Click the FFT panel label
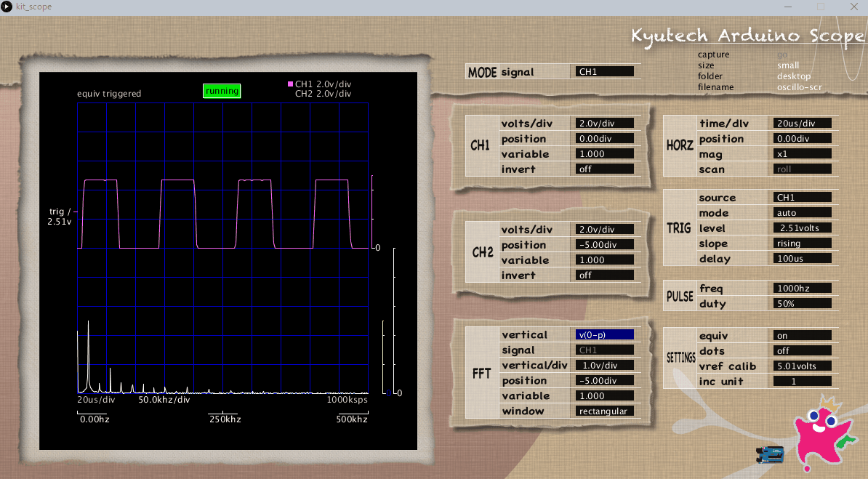This screenshot has height=479, width=868. point(481,374)
